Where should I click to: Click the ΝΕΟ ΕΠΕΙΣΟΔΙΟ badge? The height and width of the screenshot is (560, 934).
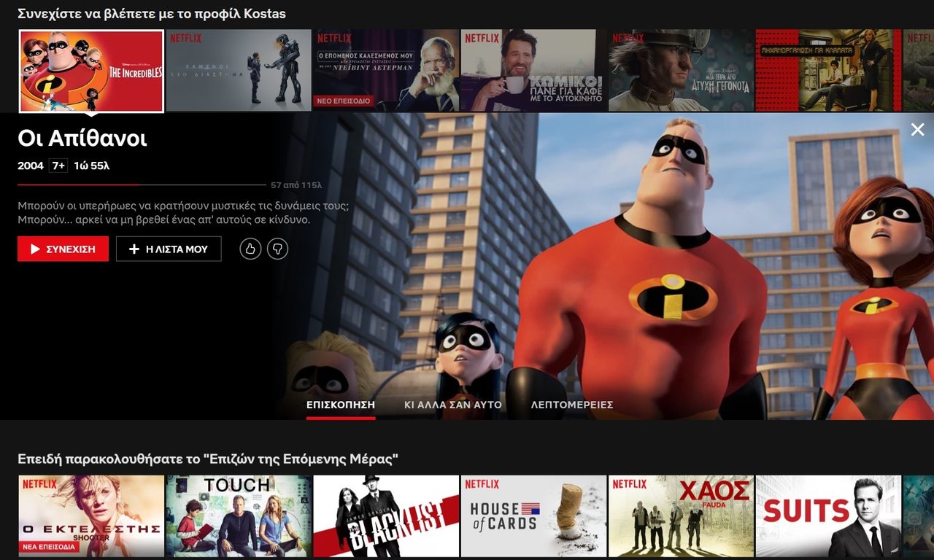click(344, 101)
